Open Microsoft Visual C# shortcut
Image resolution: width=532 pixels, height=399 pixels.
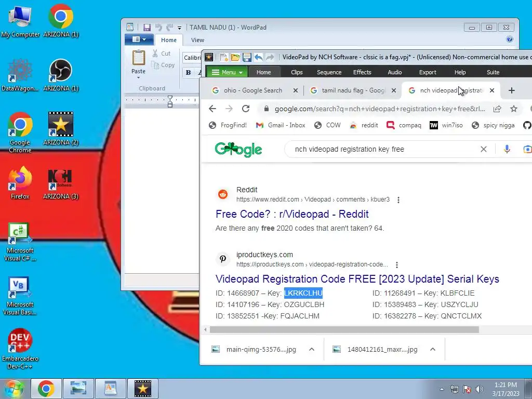[x=20, y=242]
